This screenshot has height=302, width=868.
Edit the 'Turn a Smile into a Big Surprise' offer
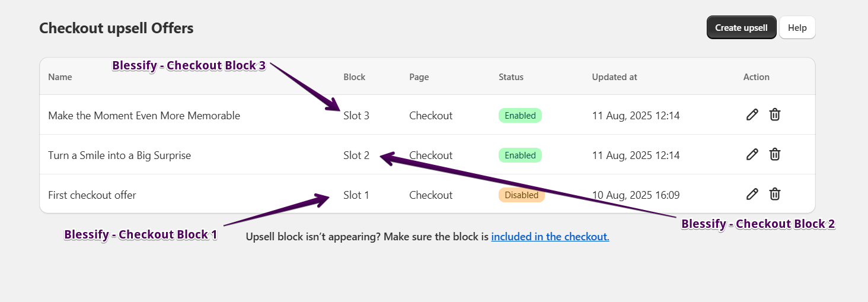752,155
